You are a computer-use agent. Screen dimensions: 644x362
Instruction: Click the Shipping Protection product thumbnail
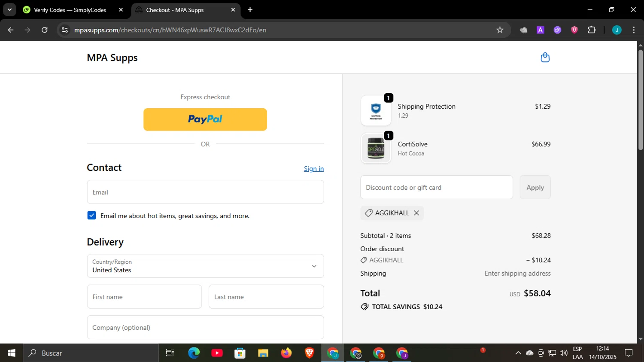point(376,110)
